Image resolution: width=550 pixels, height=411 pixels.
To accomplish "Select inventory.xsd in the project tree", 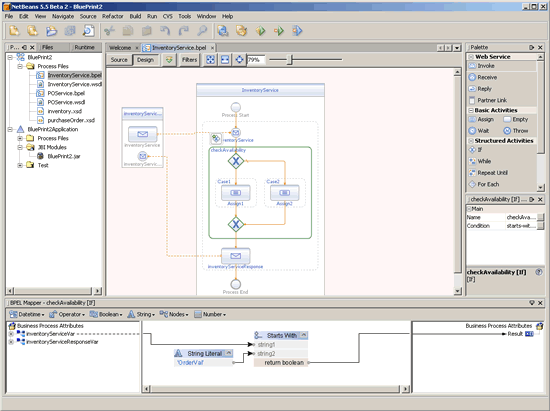I will [65, 111].
